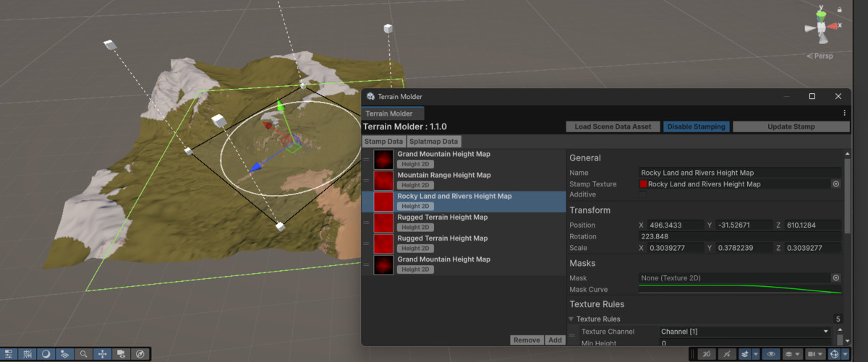Open the scene camera settings dropdown
Screen dimensions: 868x362
pos(815,354)
